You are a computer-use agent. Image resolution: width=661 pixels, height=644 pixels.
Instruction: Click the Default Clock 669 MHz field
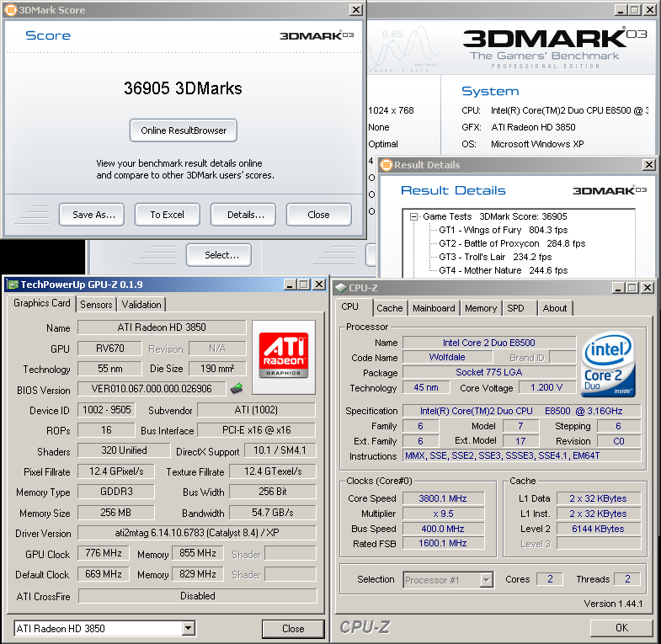tap(104, 574)
